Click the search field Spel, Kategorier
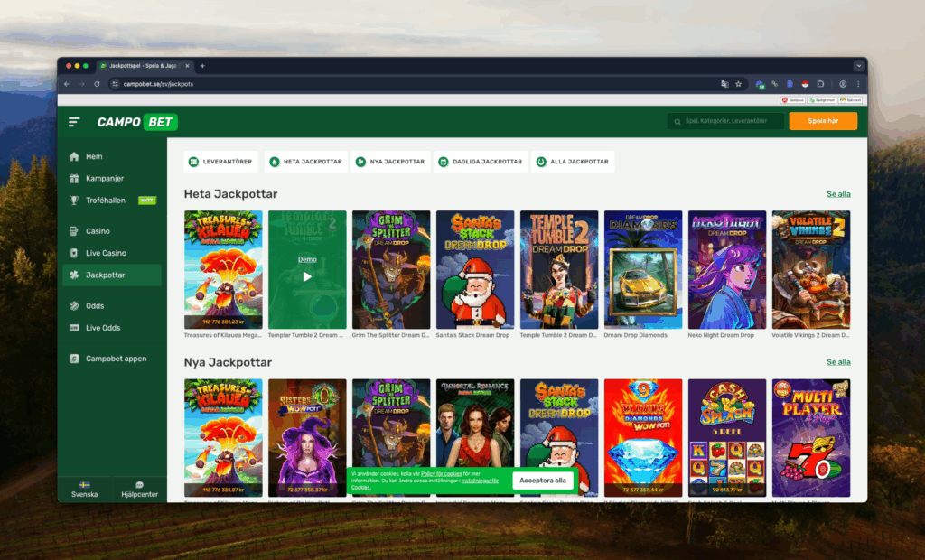The height and width of the screenshot is (560, 925). point(725,121)
